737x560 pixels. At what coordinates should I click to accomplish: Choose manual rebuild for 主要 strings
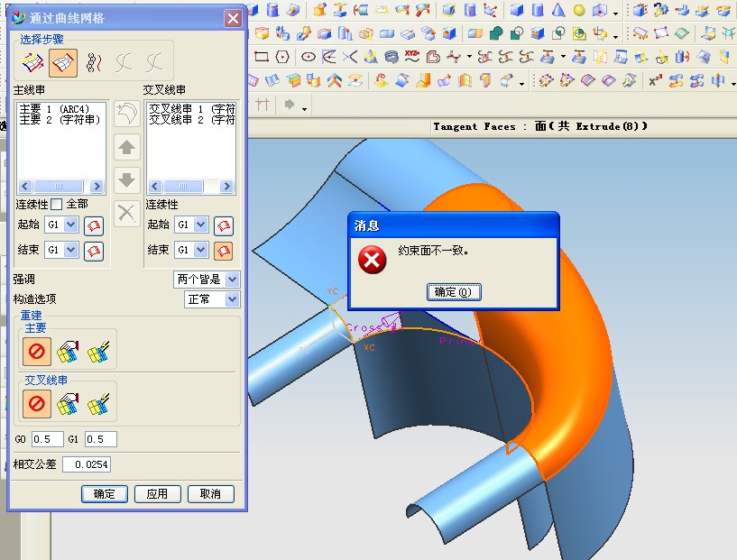point(68,352)
